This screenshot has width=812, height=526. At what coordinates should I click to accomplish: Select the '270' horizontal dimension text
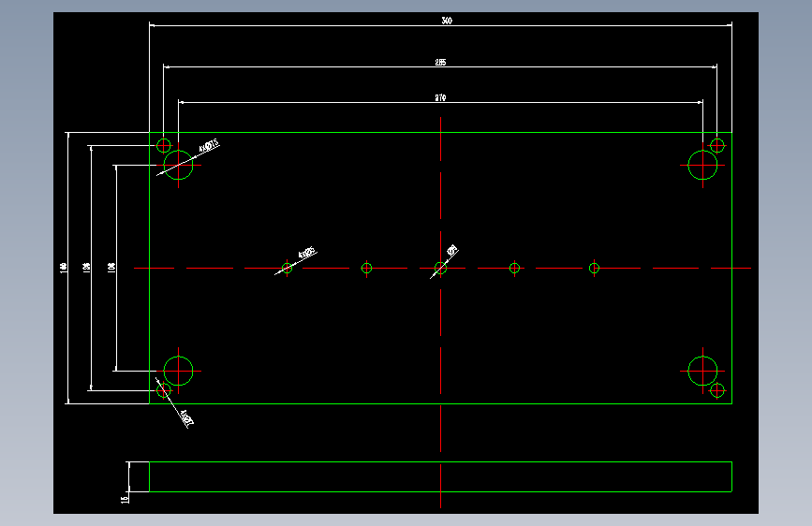pyautogui.click(x=440, y=97)
